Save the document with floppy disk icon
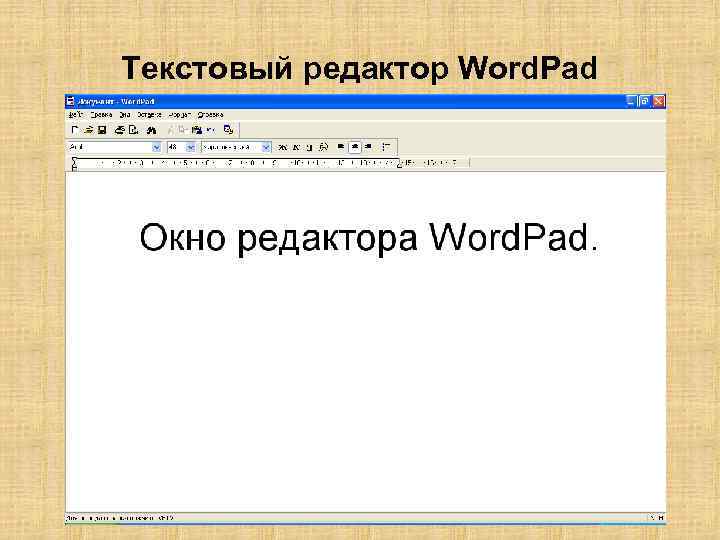720x540 pixels. [102, 130]
